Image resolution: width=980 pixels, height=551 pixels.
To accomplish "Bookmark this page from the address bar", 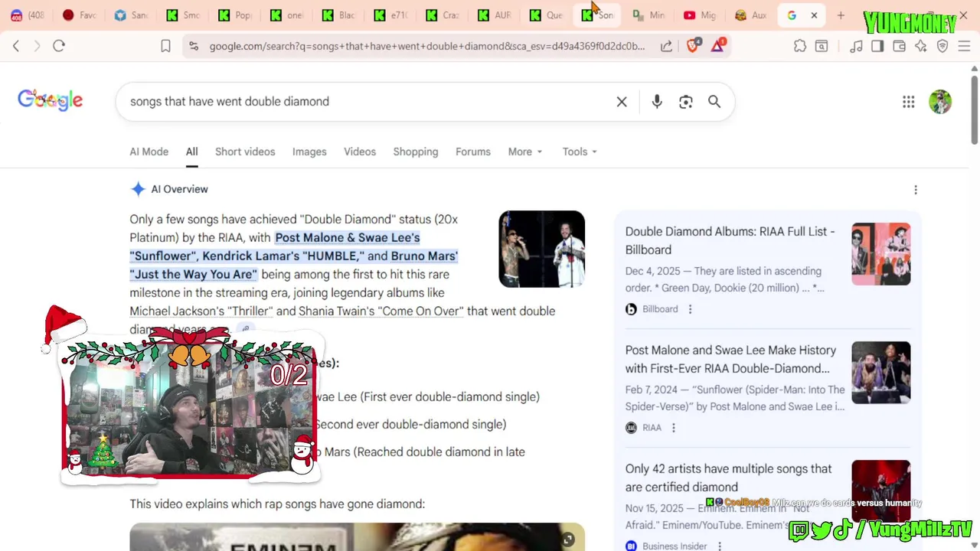I will coord(165,46).
